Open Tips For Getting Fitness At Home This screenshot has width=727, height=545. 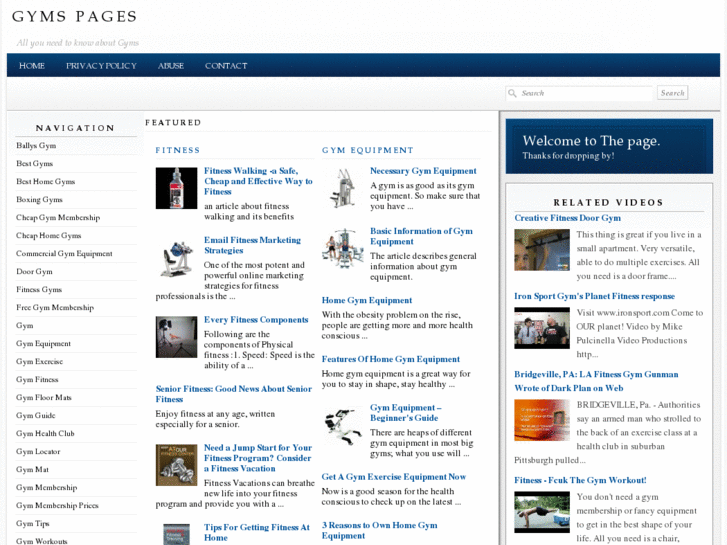pyautogui.click(x=257, y=532)
